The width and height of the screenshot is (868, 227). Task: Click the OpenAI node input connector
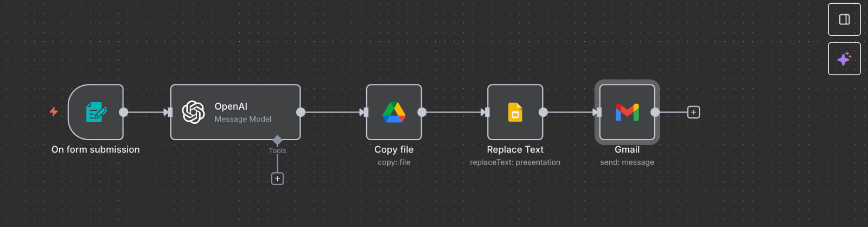tap(169, 112)
